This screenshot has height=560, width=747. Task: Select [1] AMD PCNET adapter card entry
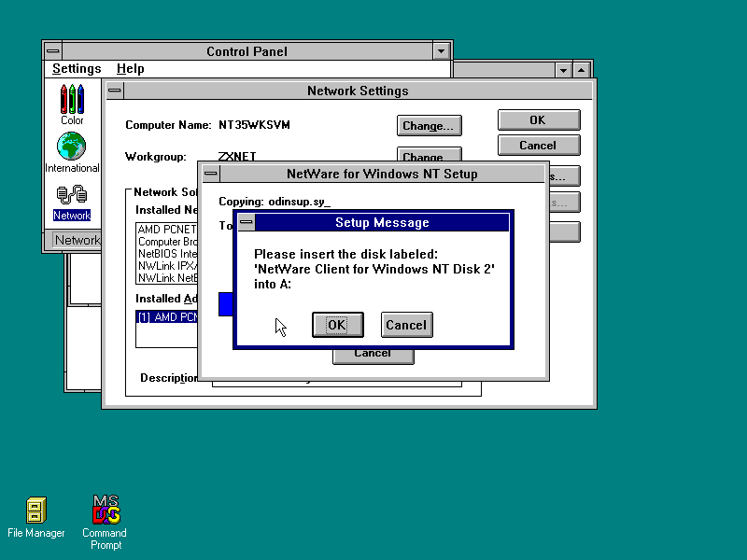(x=167, y=317)
